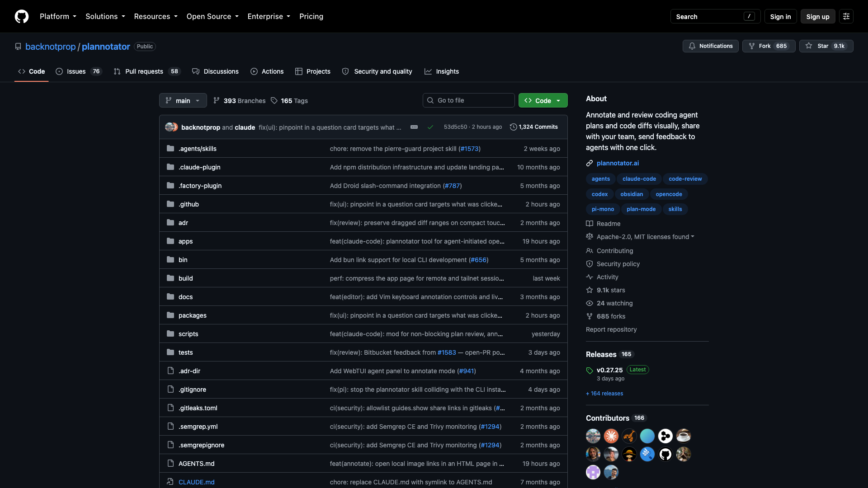Open the appearance settings icon next to Sign up

846,16
